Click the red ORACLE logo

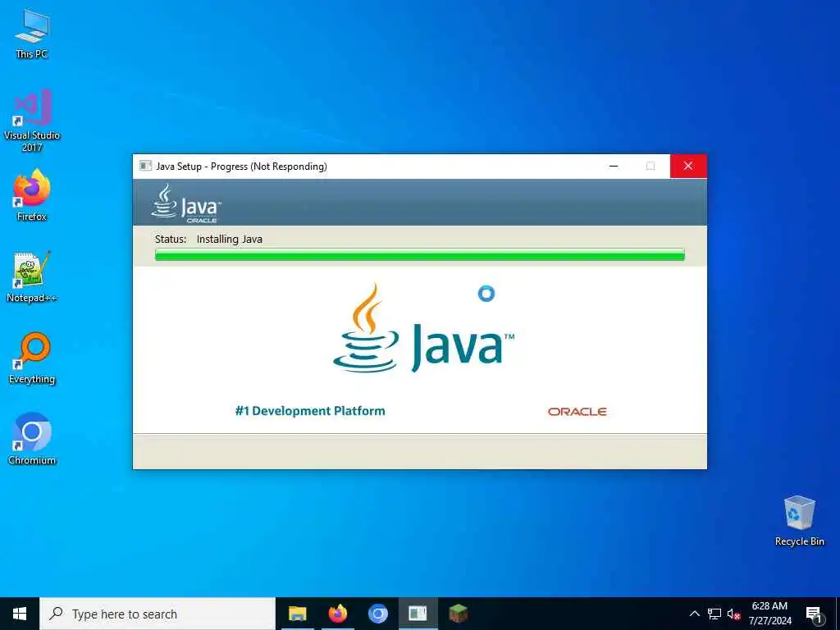pos(577,412)
